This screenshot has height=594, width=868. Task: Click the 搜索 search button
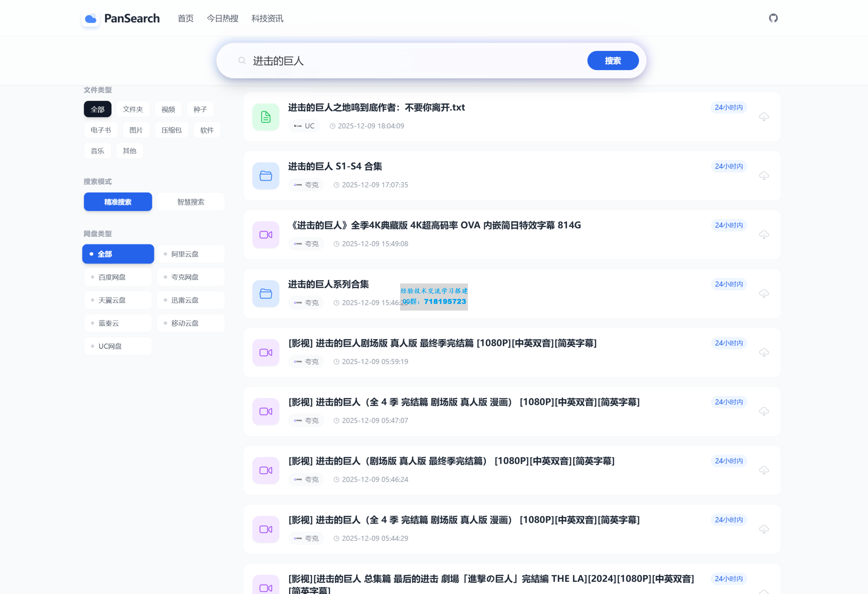613,60
